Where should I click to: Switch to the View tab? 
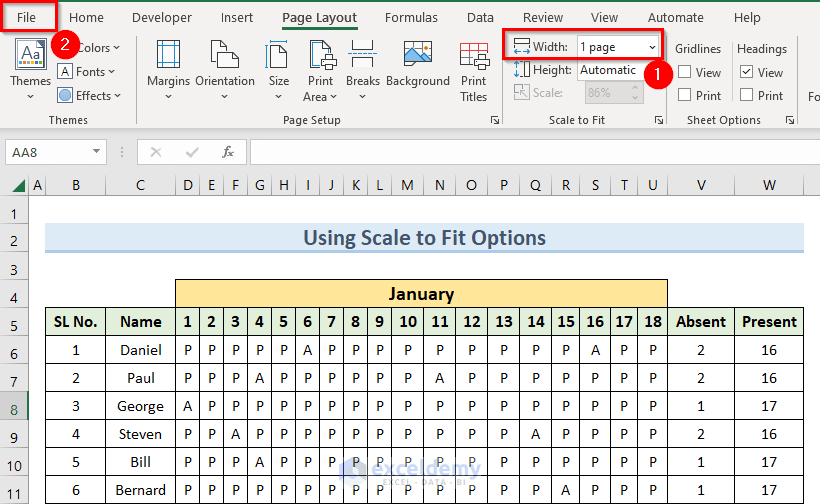604,17
